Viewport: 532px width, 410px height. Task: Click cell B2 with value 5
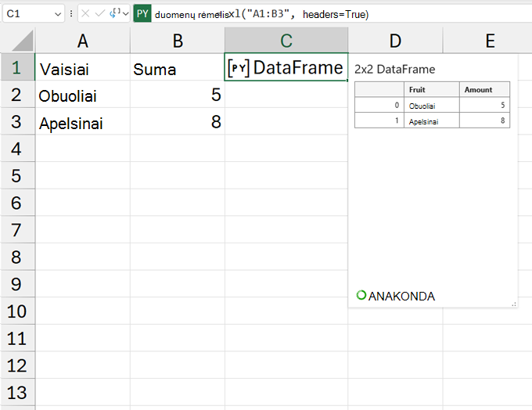click(178, 95)
